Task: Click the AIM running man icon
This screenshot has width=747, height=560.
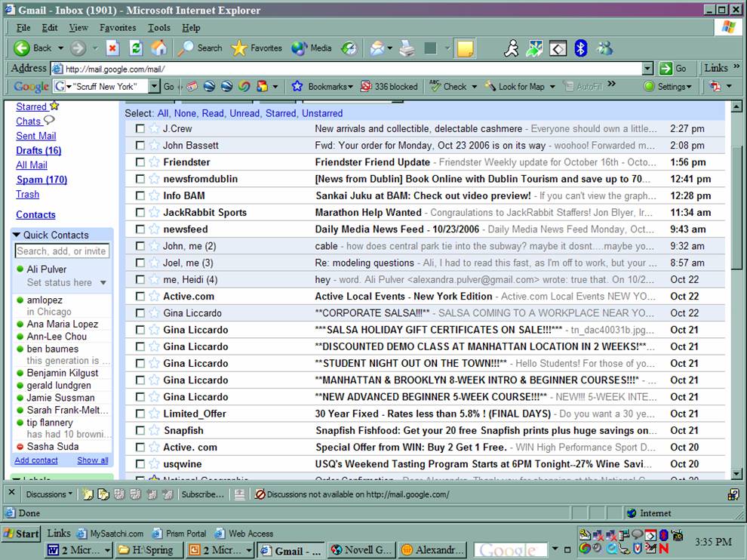Action: [x=512, y=48]
